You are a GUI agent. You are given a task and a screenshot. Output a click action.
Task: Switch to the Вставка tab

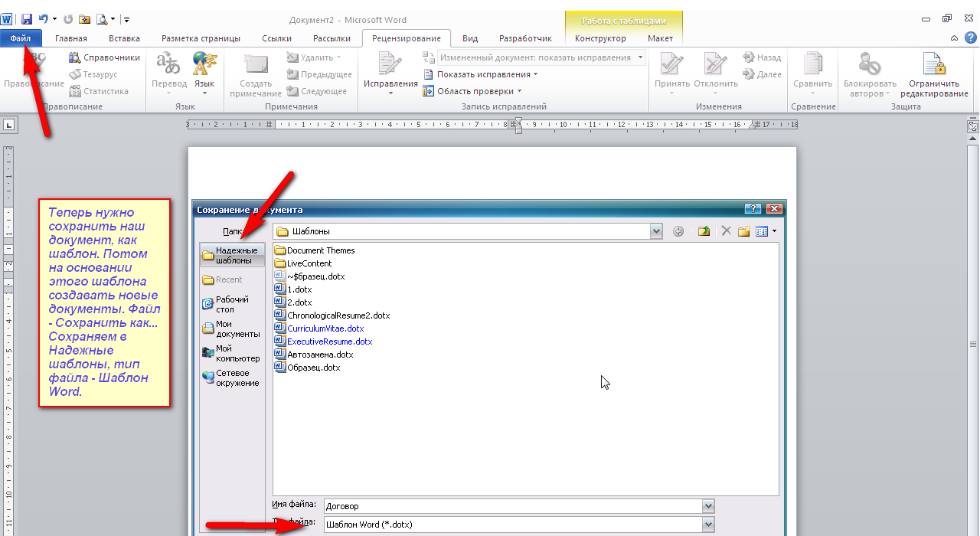click(124, 38)
